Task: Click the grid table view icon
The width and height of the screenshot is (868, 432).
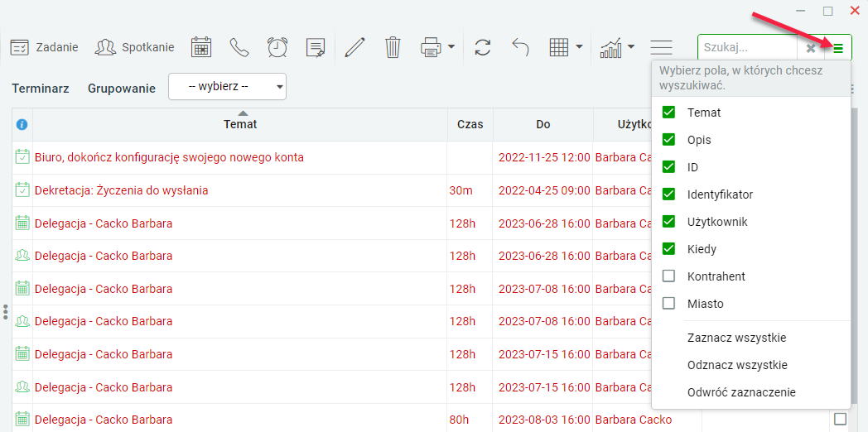Action: pyautogui.click(x=559, y=47)
